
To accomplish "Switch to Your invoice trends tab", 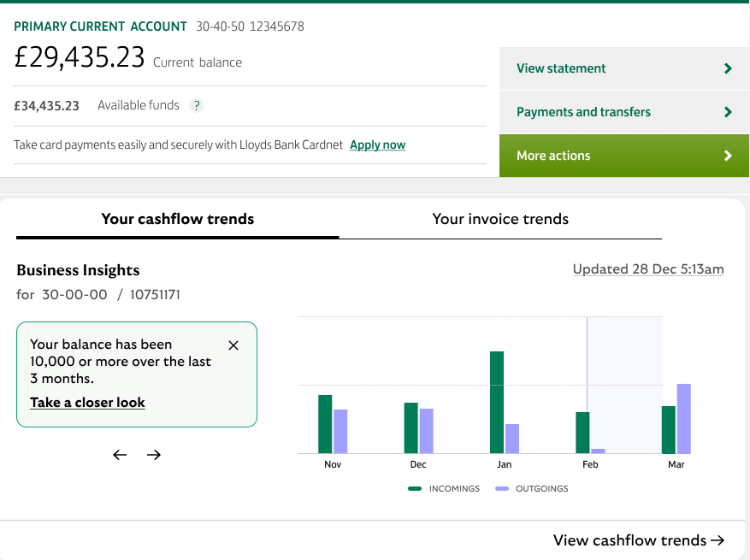I will click(500, 219).
